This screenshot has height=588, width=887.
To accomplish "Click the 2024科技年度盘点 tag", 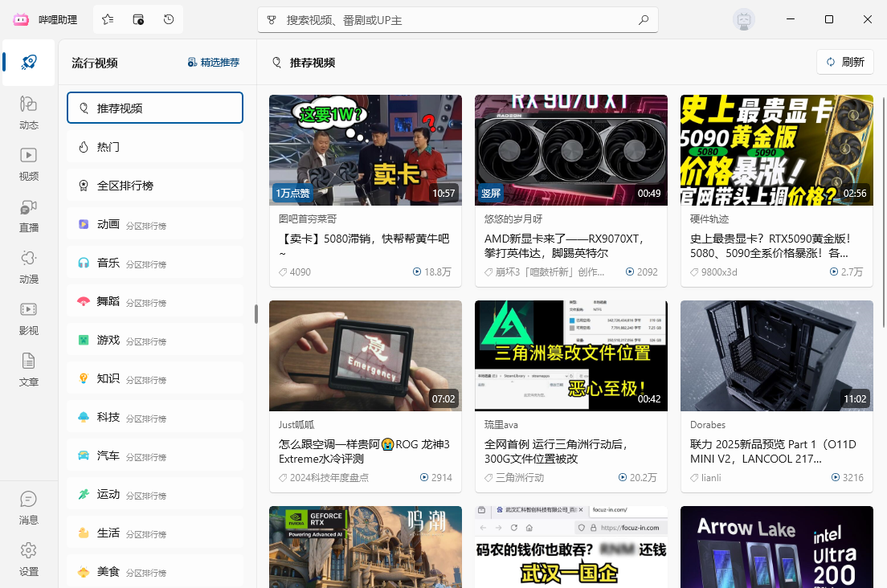I will point(324,478).
